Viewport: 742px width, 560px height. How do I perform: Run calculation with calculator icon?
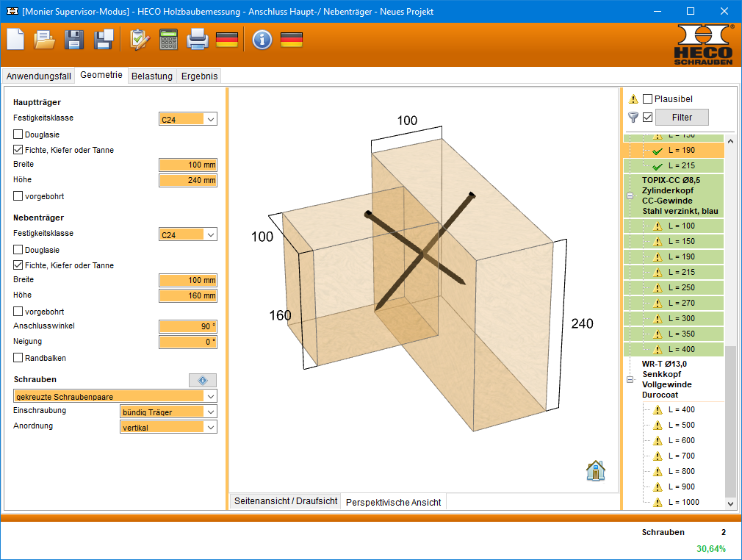tap(168, 40)
